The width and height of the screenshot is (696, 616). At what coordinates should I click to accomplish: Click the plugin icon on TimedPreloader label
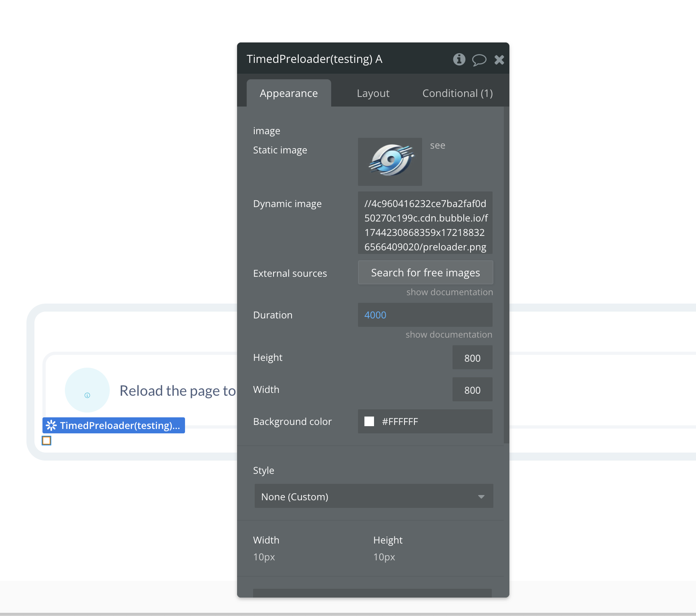(51, 425)
